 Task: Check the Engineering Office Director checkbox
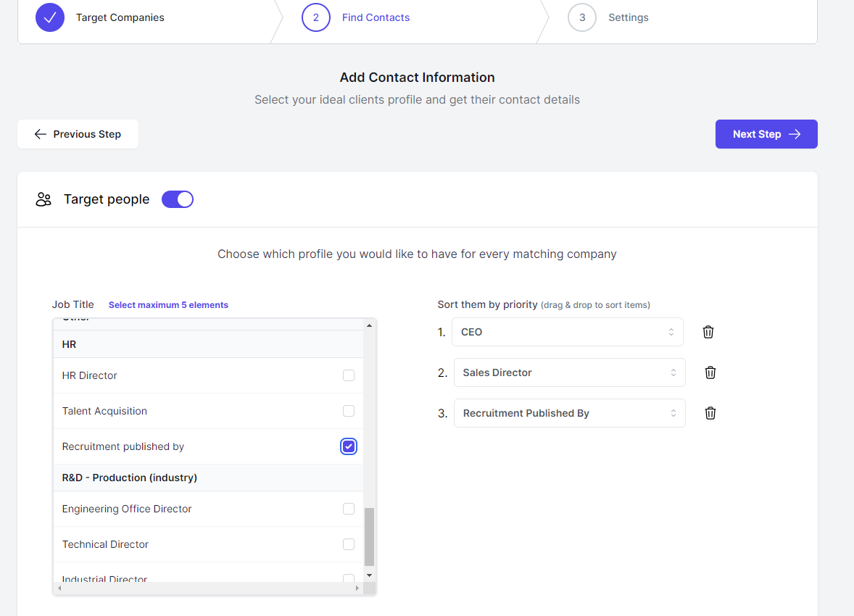coord(349,509)
